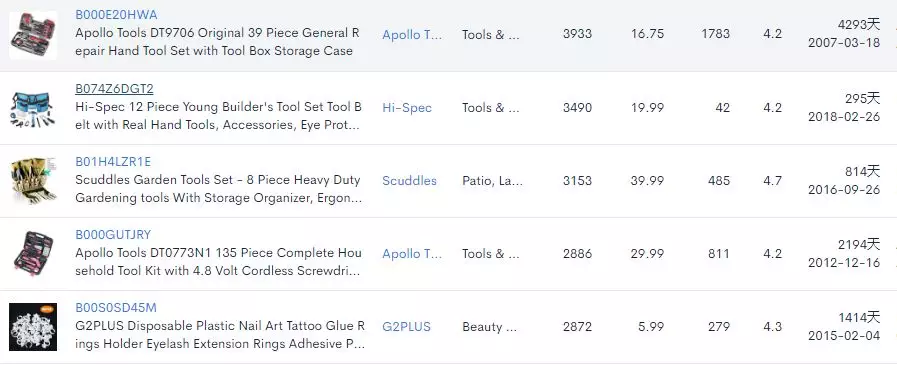This screenshot has height=365, width=897.
Task: Open ASIN link B000GUTJRY
Action: pyautogui.click(x=113, y=235)
